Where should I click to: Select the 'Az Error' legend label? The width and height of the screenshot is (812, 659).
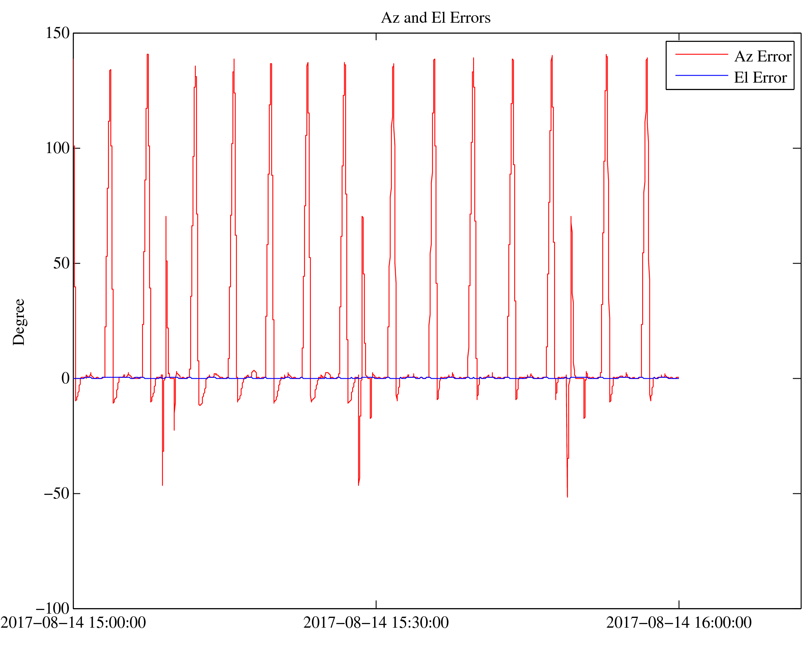763,56
